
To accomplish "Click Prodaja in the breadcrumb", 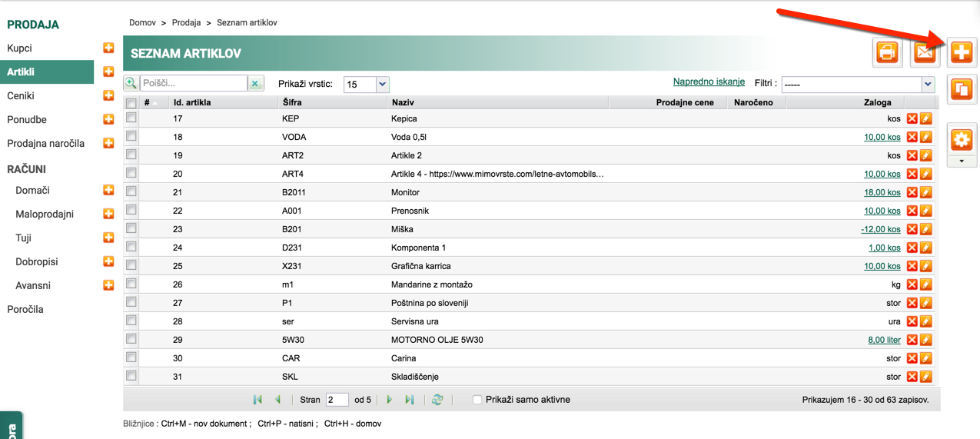I will tap(187, 23).
